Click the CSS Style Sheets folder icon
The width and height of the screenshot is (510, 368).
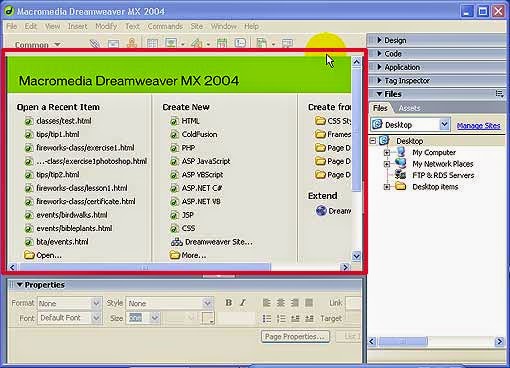tap(320, 121)
